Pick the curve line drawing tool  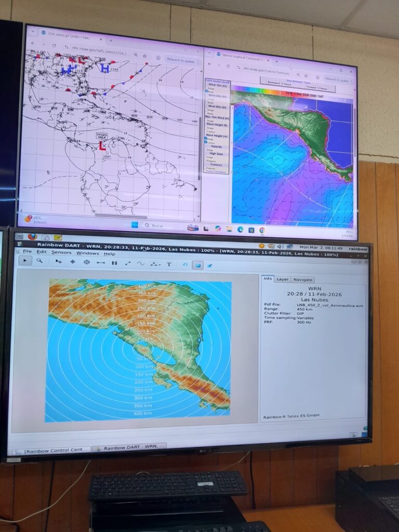pos(140,264)
